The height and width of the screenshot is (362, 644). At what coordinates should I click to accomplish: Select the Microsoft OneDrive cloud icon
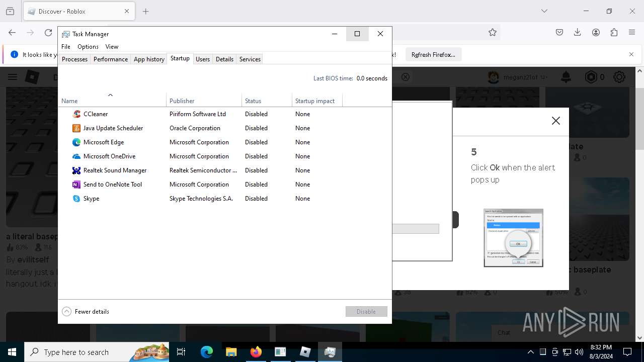tap(76, 156)
